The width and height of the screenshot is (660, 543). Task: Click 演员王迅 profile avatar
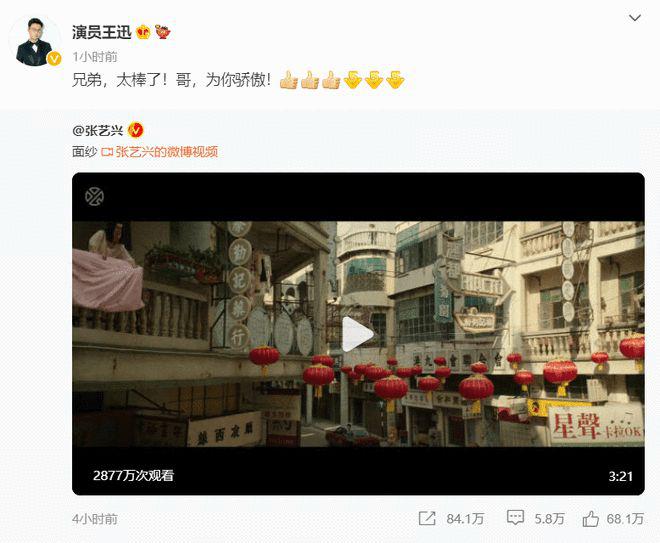pyautogui.click(x=34, y=41)
